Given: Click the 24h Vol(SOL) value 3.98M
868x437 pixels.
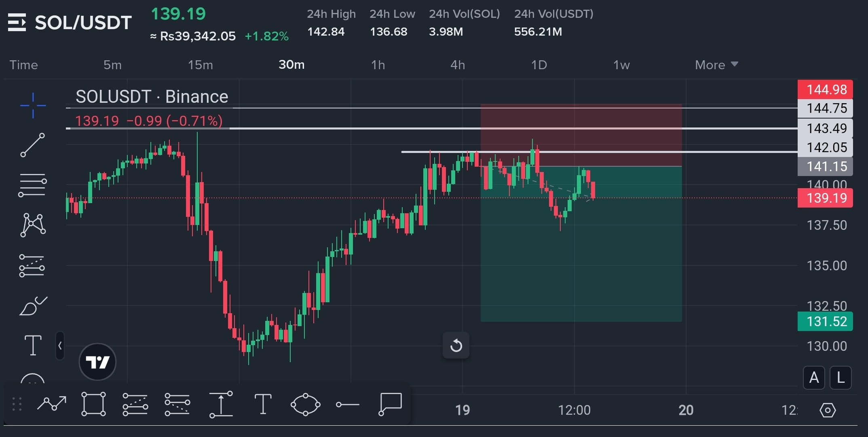Looking at the screenshot, I should (446, 32).
